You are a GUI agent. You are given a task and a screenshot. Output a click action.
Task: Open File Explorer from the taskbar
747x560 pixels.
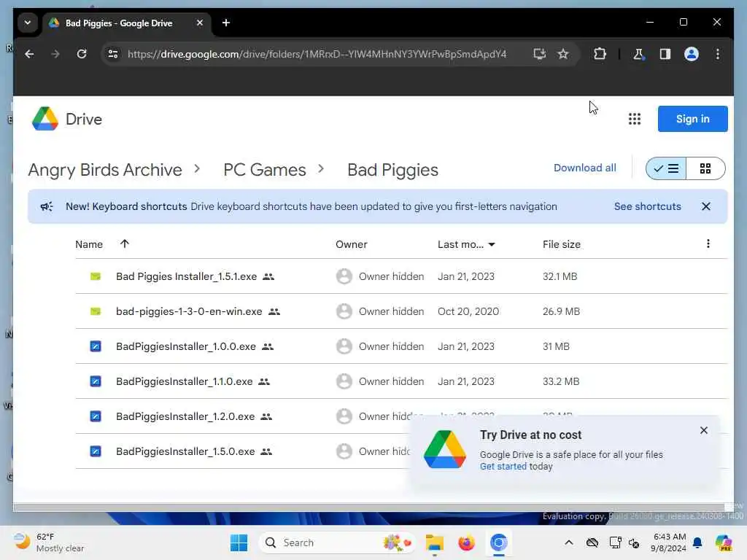click(x=434, y=542)
